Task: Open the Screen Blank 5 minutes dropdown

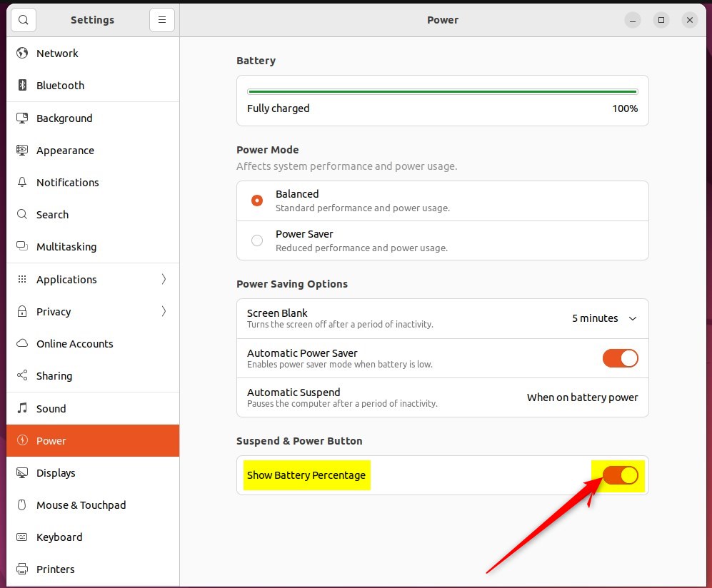Action: 604,318
